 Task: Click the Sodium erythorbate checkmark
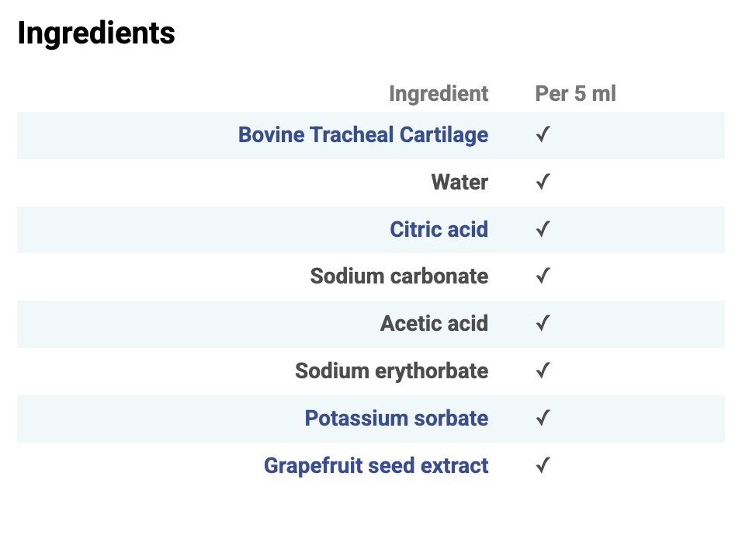(543, 371)
